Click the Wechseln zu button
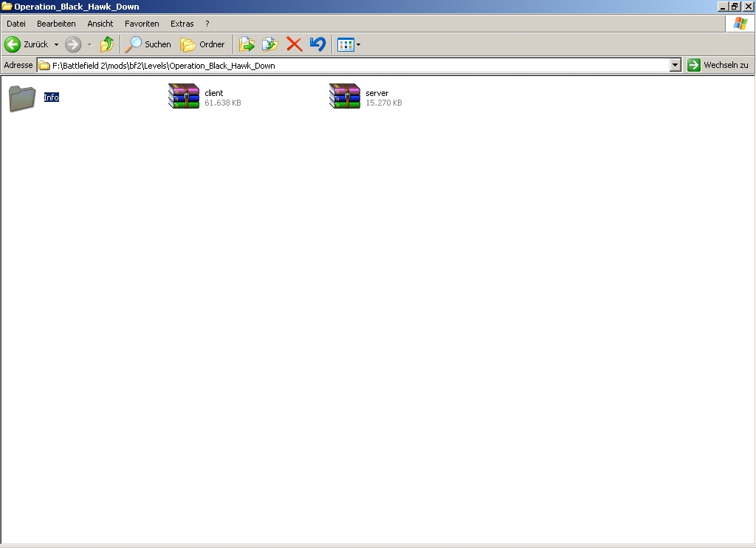 point(718,65)
